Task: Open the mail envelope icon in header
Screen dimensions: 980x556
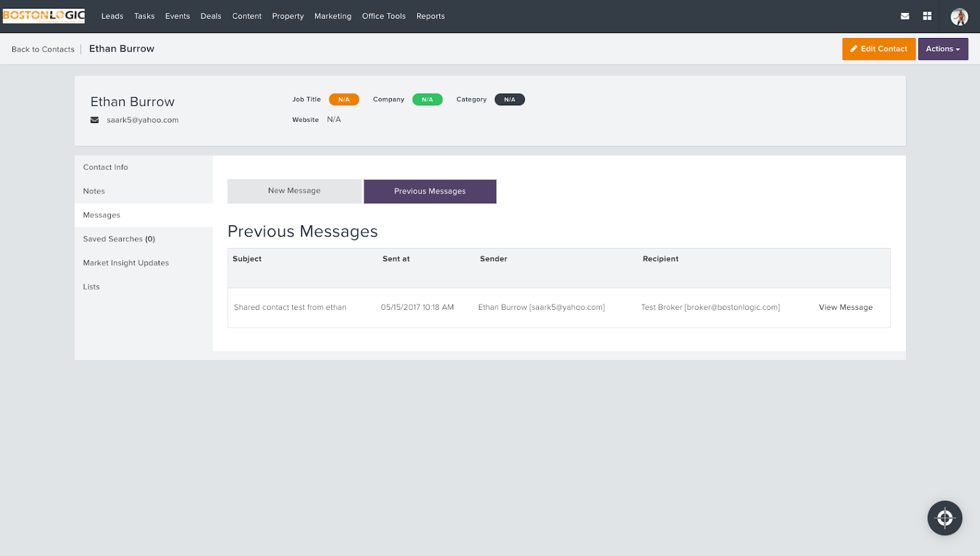Action: coord(905,16)
